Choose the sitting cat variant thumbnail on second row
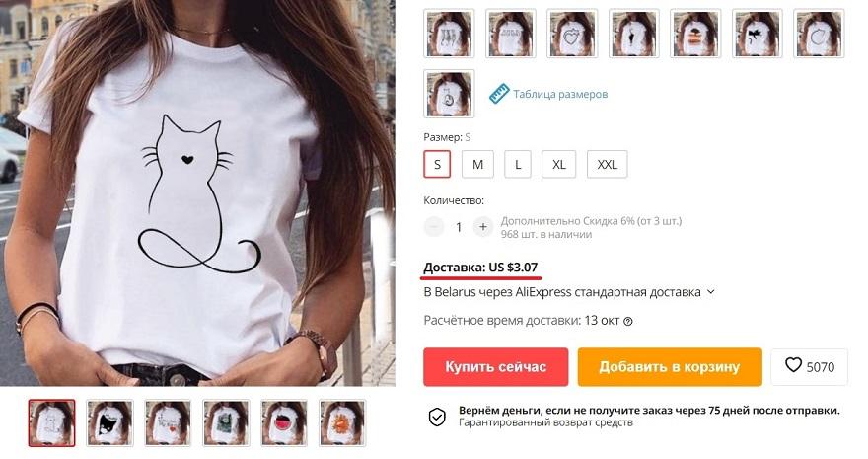Viewport: 868px width, 459px height. click(449, 94)
